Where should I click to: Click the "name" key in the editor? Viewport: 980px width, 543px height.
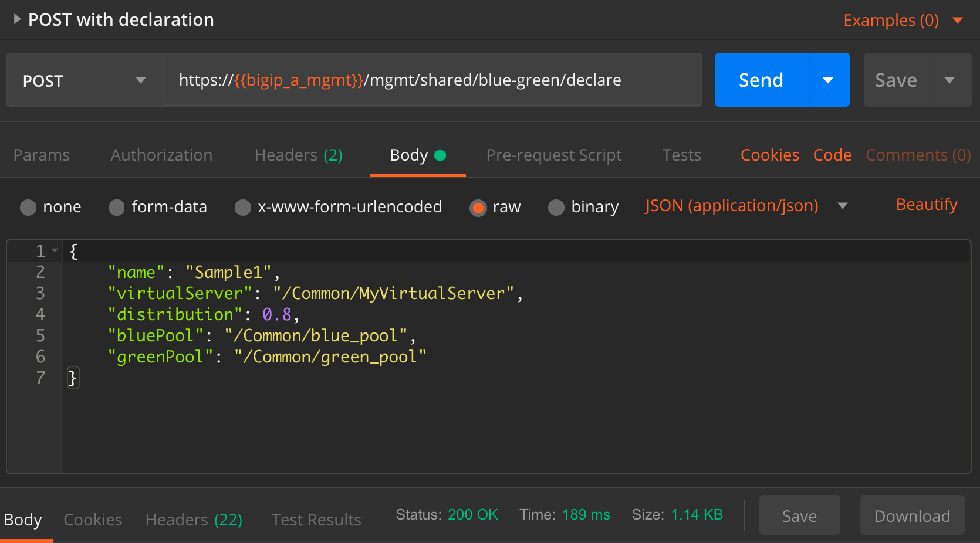pos(136,273)
